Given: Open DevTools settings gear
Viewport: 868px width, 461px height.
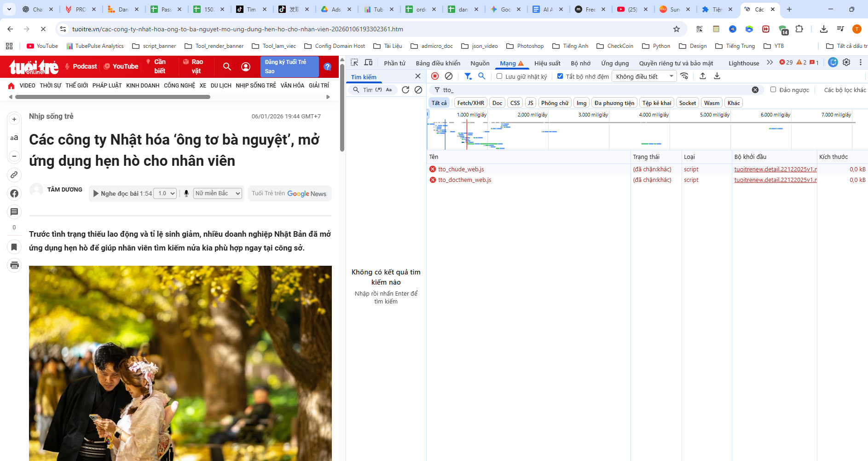Looking at the screenshot, I should point(847,63).
